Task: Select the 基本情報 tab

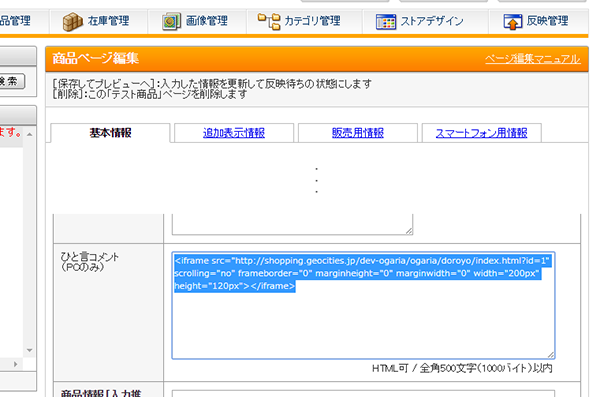Action: pyautogui.click(x=110, y=133)
